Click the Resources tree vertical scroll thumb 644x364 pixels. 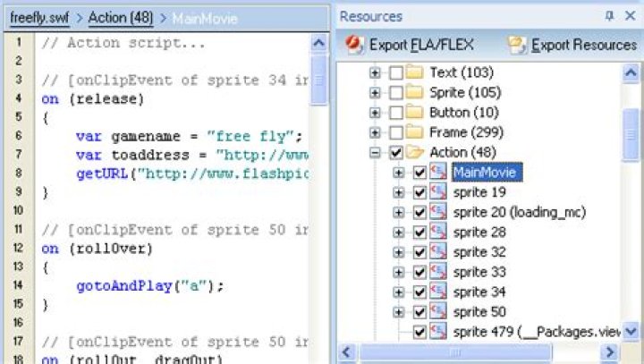[x=631, y=135]
